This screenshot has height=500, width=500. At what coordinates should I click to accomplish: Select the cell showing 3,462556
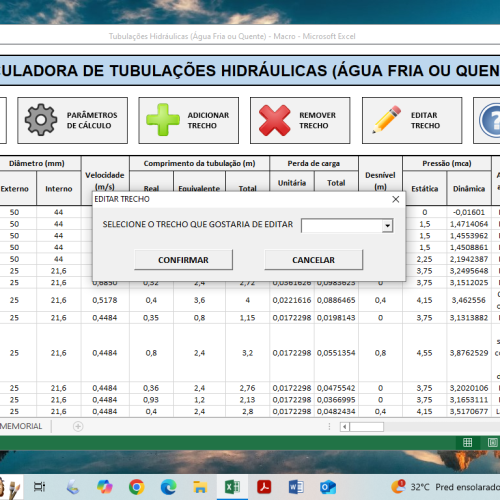pyautogui.click(x=469, y=300)
